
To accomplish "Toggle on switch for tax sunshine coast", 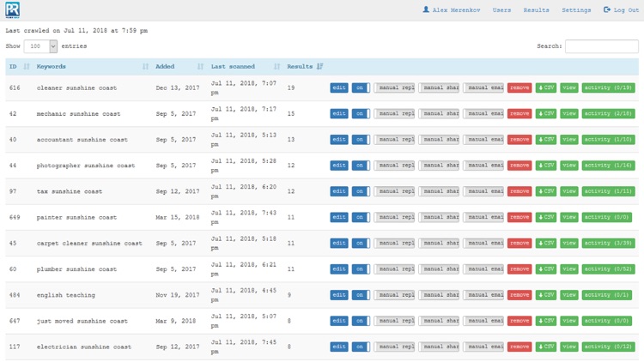I will pos(361,191).
